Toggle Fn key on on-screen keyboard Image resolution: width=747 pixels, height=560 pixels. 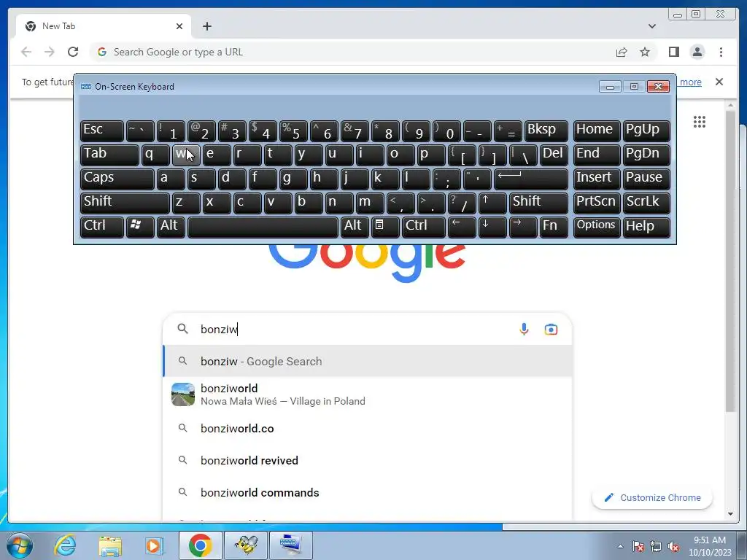[x=553, y=227]
